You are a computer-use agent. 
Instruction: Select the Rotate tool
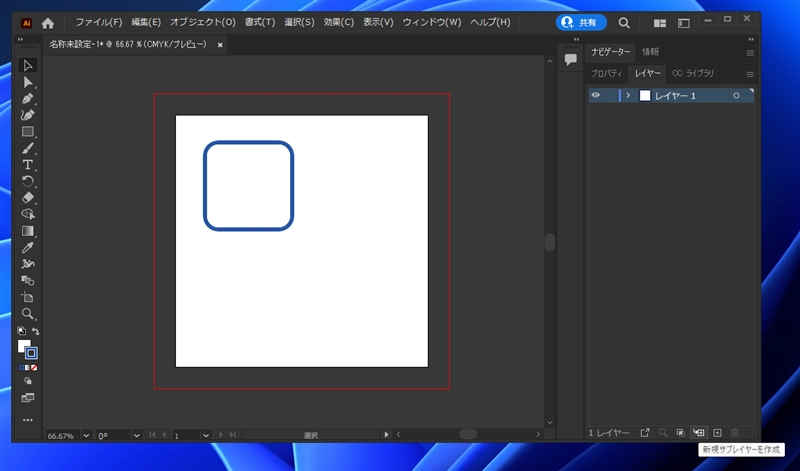pos(28,181)
